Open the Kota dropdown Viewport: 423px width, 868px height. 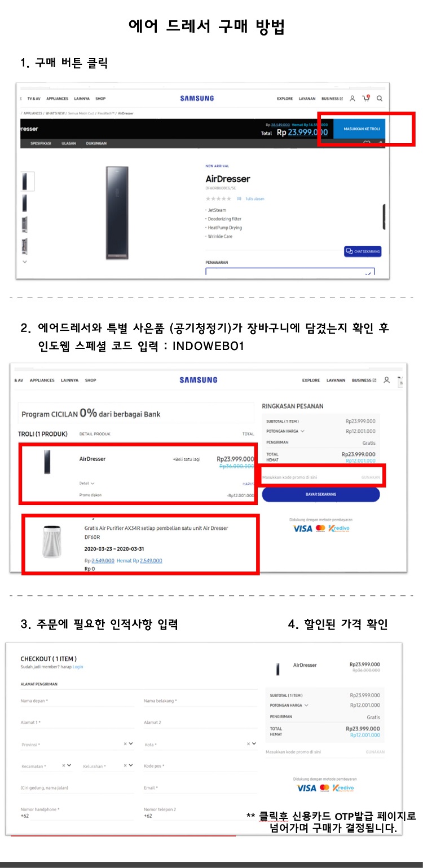tap(200, 744)
